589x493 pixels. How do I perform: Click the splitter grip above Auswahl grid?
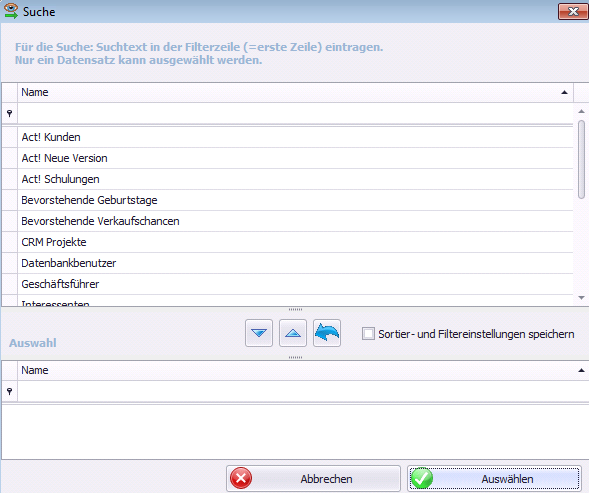point(295,357)
